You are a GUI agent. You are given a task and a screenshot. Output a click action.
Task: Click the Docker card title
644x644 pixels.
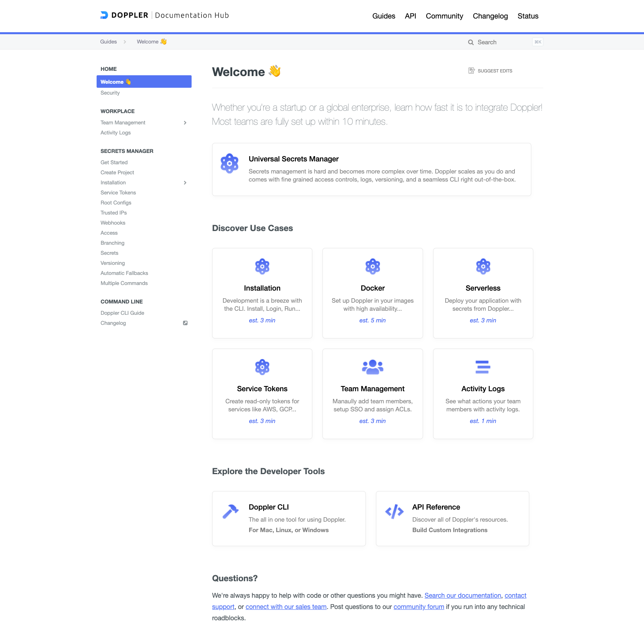pyautogui.click(x=373, y=288)
